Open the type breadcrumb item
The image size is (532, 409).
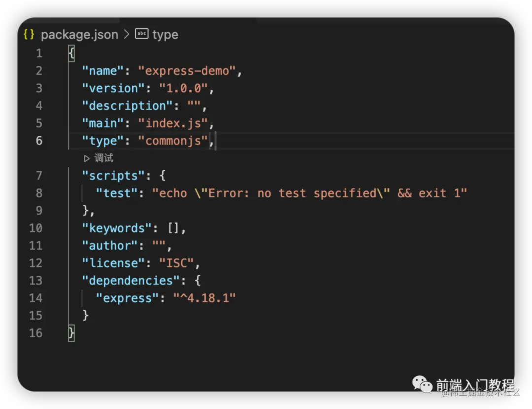pyautogui.click(x=165, y=34)
